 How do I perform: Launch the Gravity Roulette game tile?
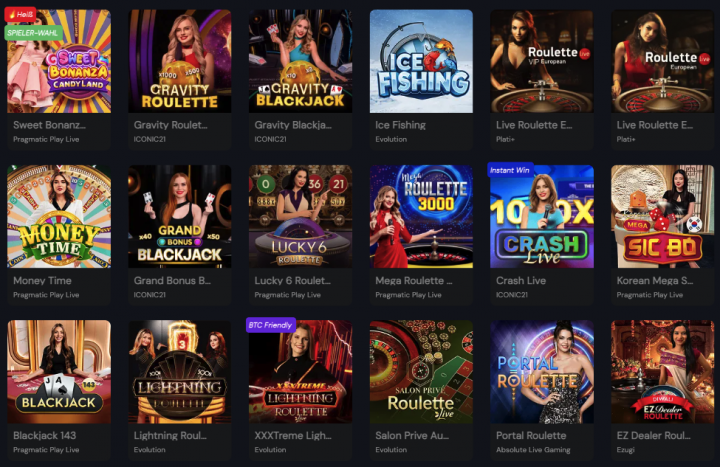180,61
